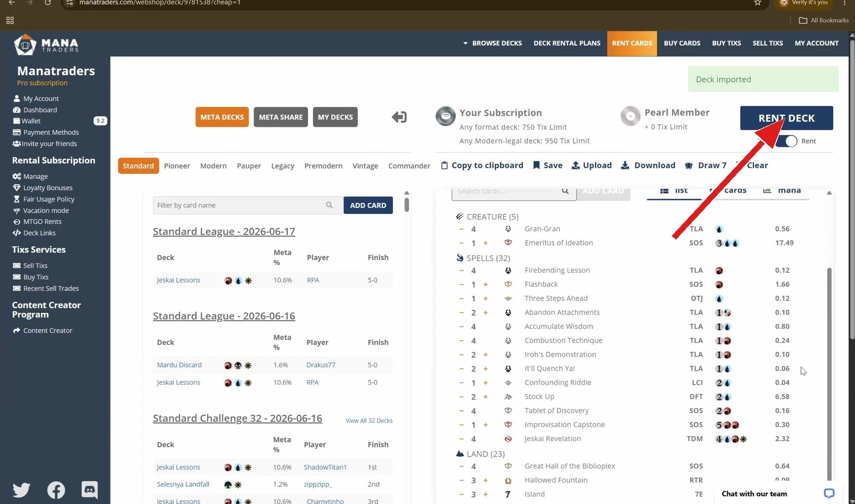855x504 pixels.
Task: Open Vacation mode settings
Action: coord(46,210)
